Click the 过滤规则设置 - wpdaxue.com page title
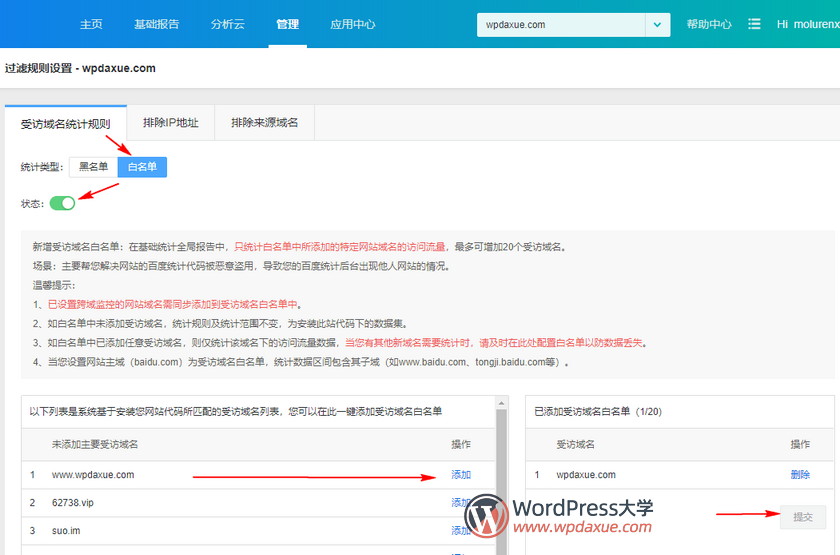 80,68
